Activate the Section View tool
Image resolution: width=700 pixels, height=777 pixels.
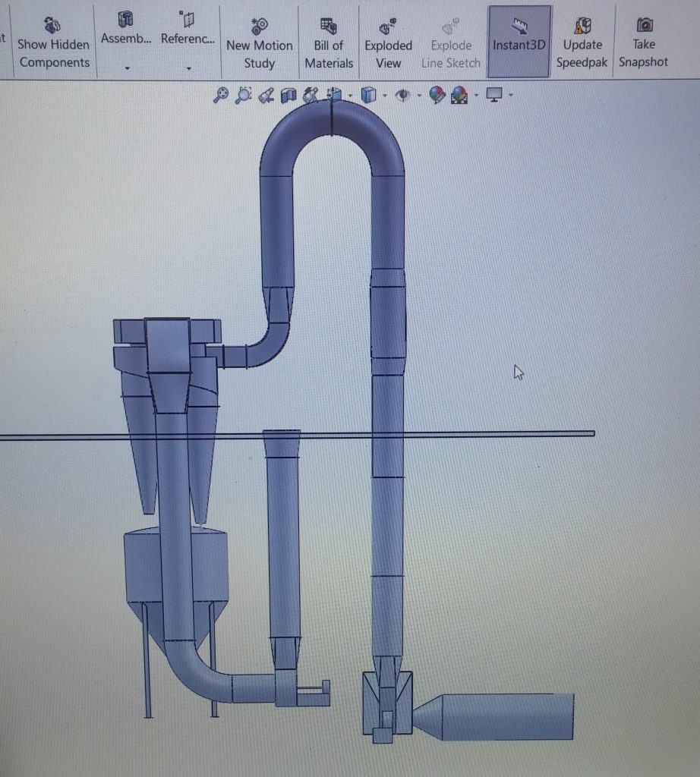(288, 96)
